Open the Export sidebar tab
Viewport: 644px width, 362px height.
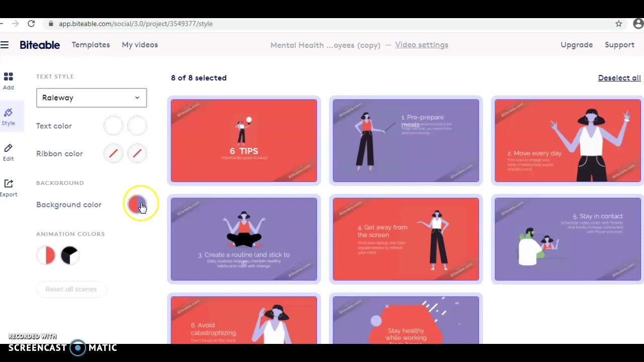(x=8, y=188)
